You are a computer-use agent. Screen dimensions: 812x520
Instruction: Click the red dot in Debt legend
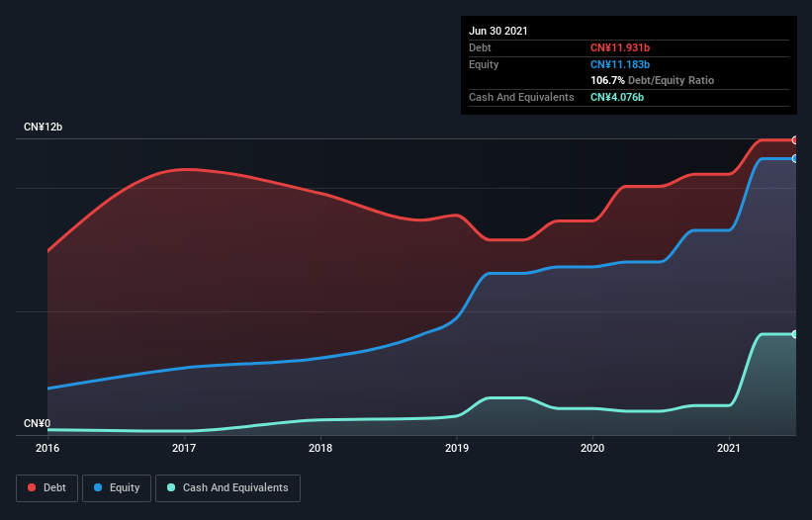point(32,487)
